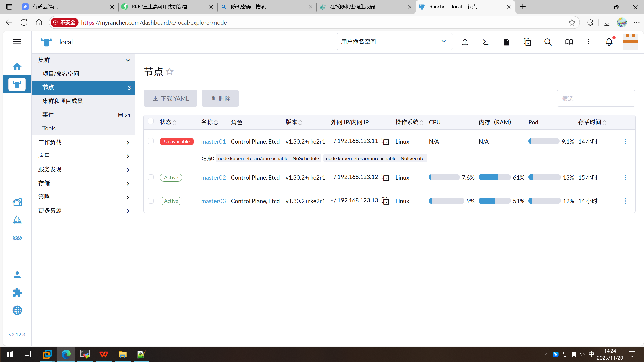The height and width of the screenshot is (362, 644).
Task: Open the 用户命名空间 namespace dropdown
Action: coord(394,42)
